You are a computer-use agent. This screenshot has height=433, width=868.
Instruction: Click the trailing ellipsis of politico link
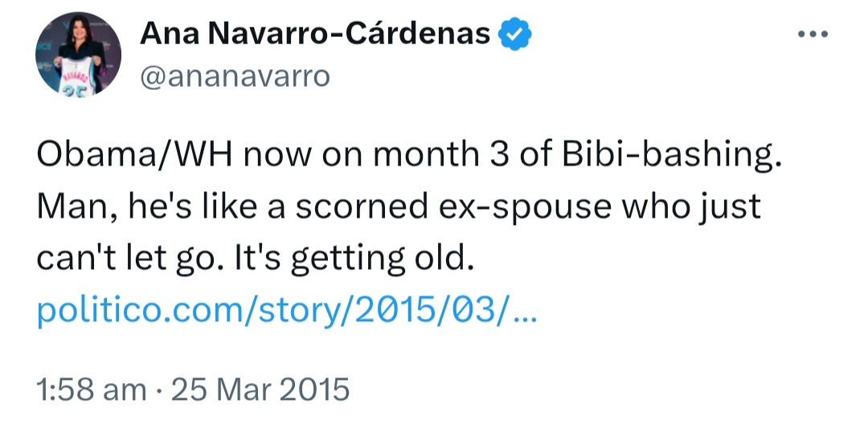pyautogui.click(x=526, y=318)
